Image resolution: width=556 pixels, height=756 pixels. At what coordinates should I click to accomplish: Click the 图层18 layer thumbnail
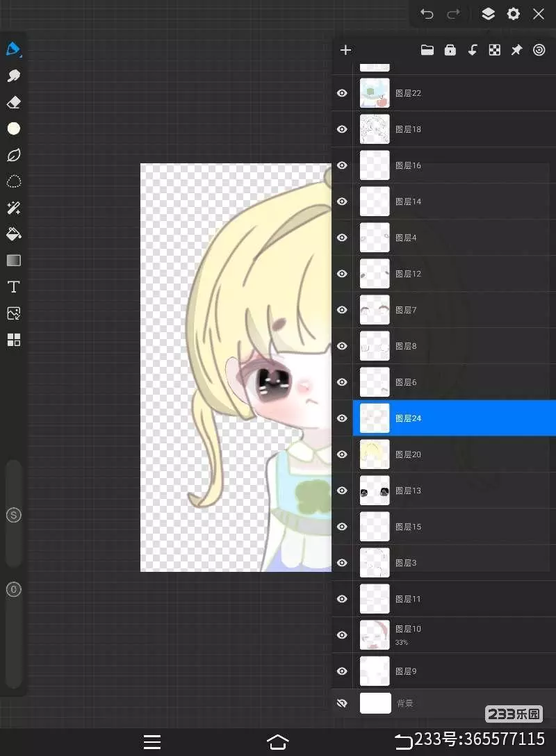coord(375,129)
